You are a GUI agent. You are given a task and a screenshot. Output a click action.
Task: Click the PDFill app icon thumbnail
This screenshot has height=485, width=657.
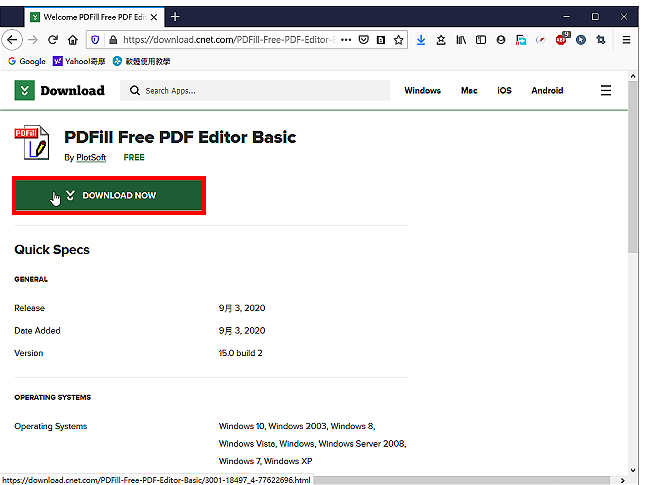[32, 142]
